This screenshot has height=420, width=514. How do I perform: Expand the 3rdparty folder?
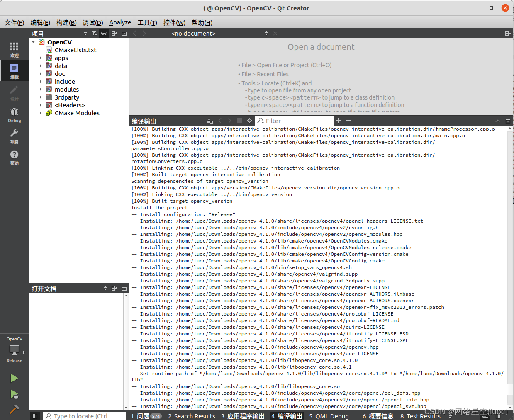41,97
